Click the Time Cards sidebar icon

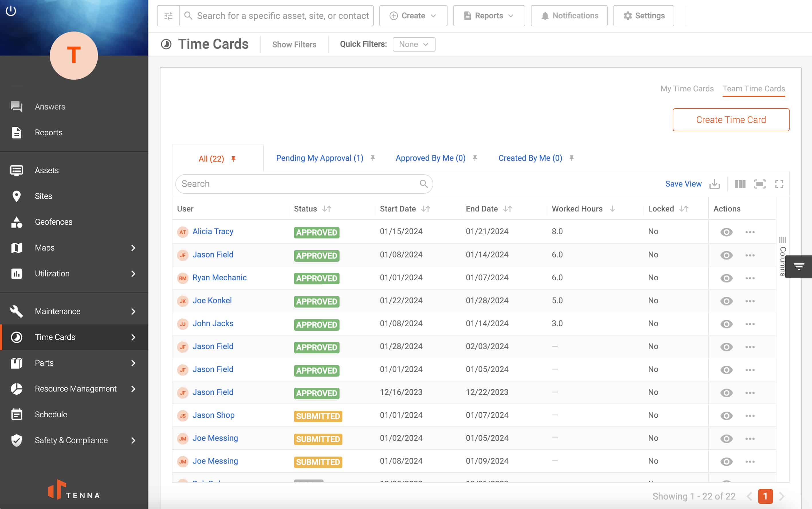tap(16, 336)
